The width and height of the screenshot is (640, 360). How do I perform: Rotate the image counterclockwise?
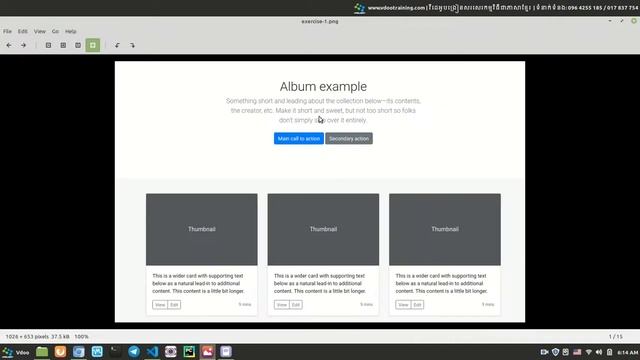pos(117,45)
